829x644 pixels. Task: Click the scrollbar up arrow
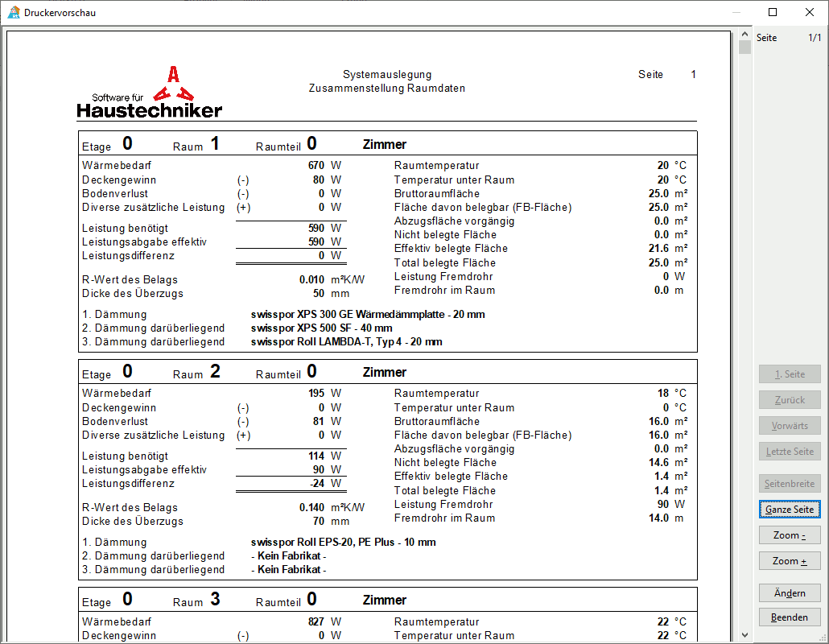point(745,35)
